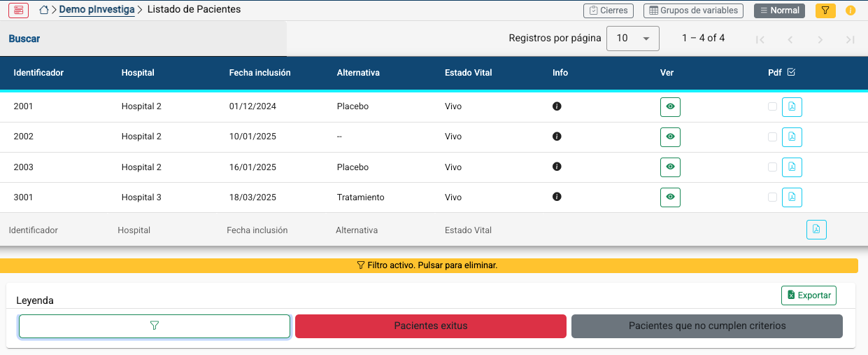868x355 pixels.
Task: Open Grupos de variables
Action: [x=694, y=11]
